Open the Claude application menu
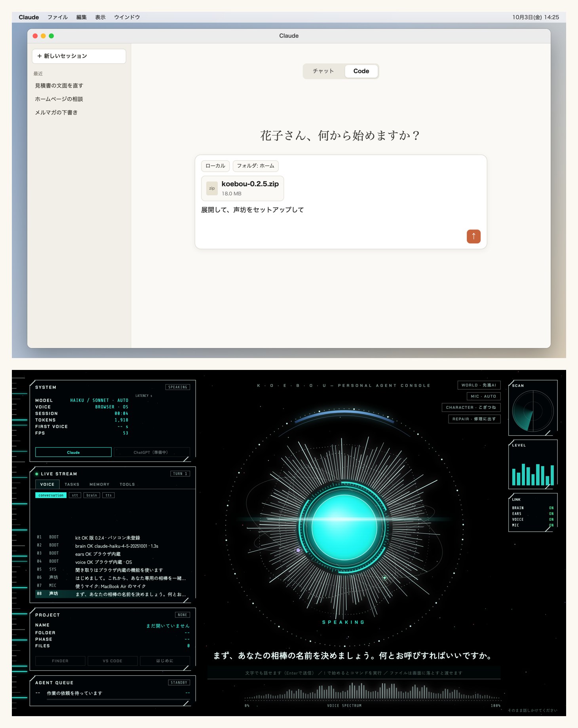 point(29,17)
